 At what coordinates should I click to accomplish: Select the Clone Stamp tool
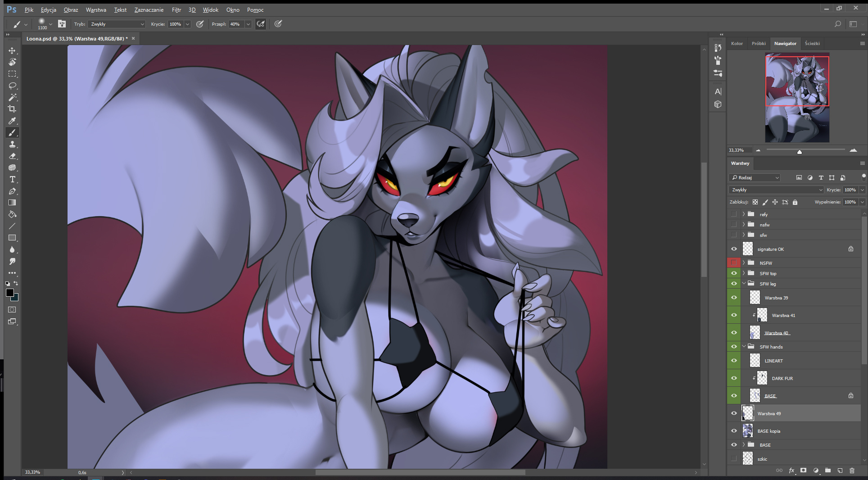(12, 144)
